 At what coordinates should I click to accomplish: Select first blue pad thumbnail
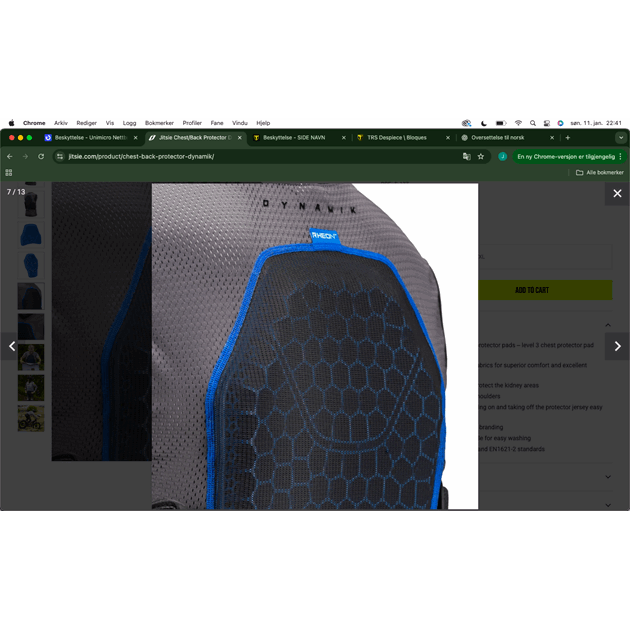point(31,236)
